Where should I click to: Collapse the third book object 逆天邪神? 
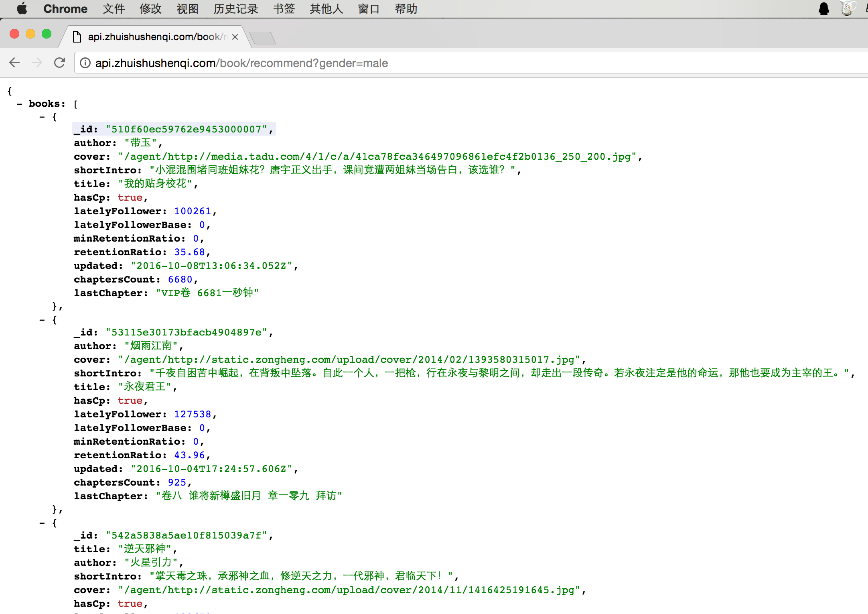pyautogui.click(x=42, y=523)
